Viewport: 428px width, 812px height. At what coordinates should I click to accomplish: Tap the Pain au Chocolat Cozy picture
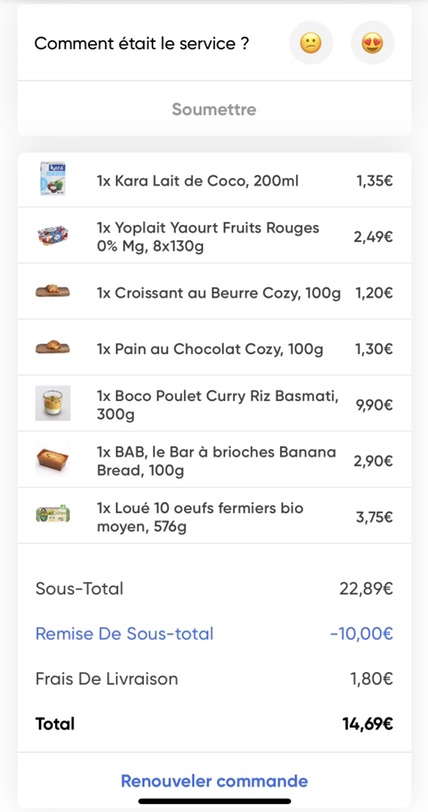coord(52,347)
